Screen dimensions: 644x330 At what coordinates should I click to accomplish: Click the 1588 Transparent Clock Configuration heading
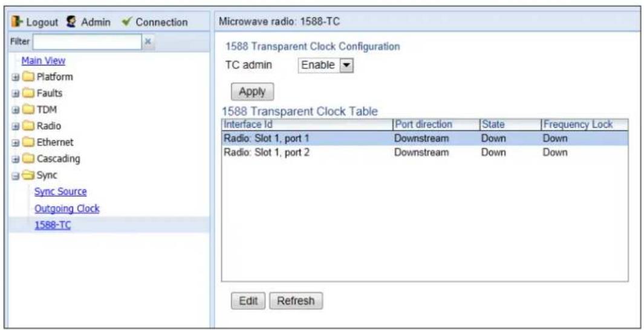point(312,47)
